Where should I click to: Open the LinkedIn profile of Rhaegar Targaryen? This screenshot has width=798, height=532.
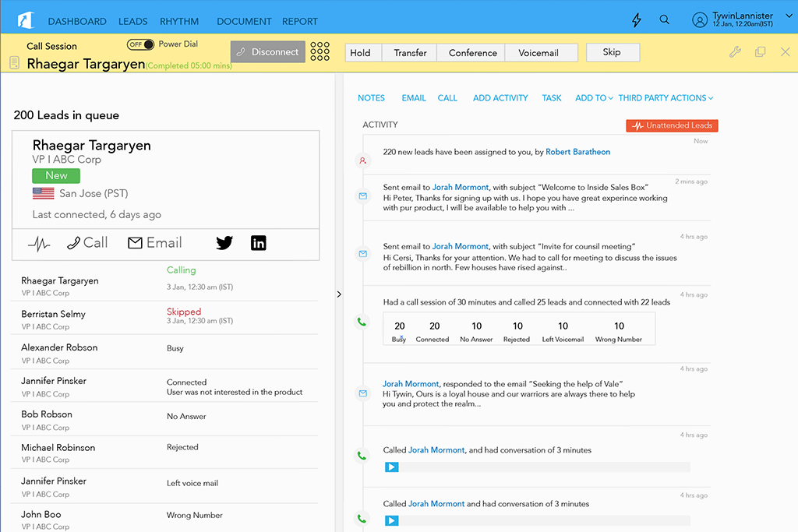click(258, 242)
